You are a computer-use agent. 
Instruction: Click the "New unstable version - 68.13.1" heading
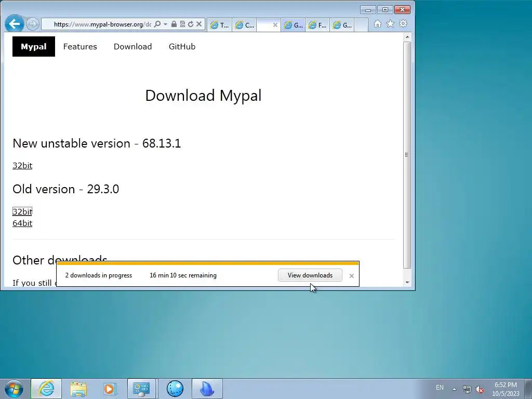pyautogui.click(x=97, y=143)
